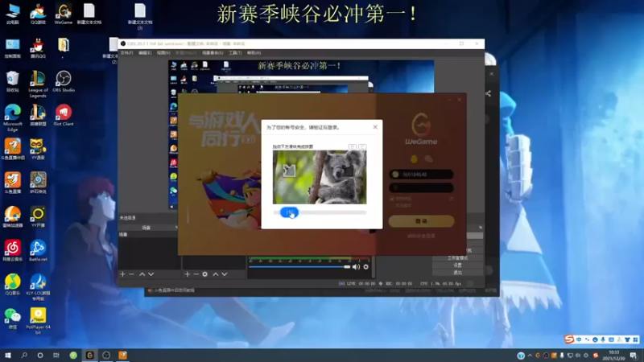
Task: Toggle the remember password checkbox in WeGame
Action: [x=392, y=199]
